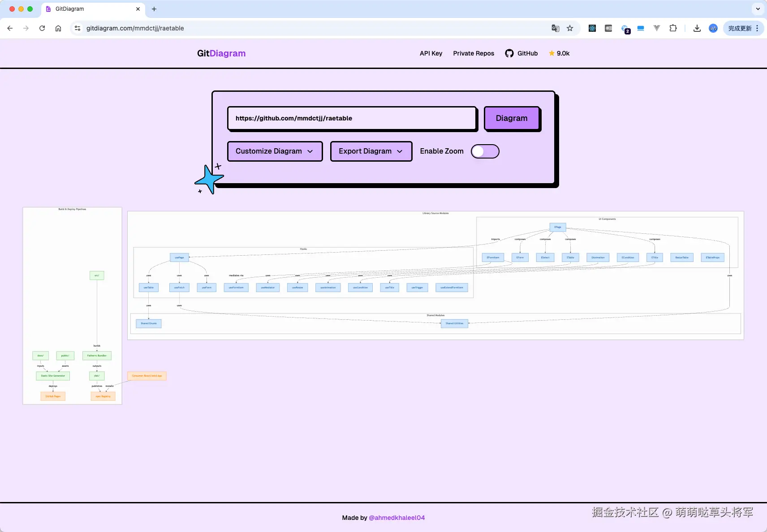767x532 pixels.
Task: Open the Extensions puzzle-piece menu
Action: tap(673, 28)
